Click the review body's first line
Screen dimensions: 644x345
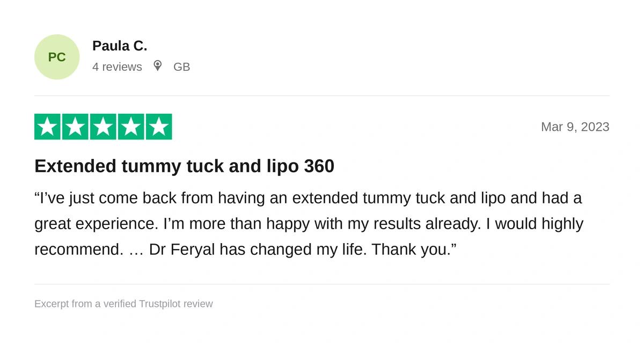[308, 198]
